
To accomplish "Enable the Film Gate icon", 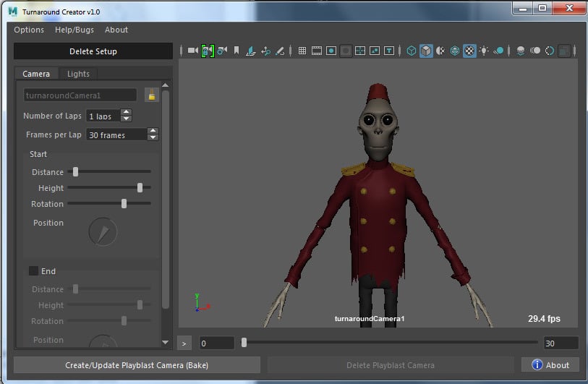I will click(317, 51).
